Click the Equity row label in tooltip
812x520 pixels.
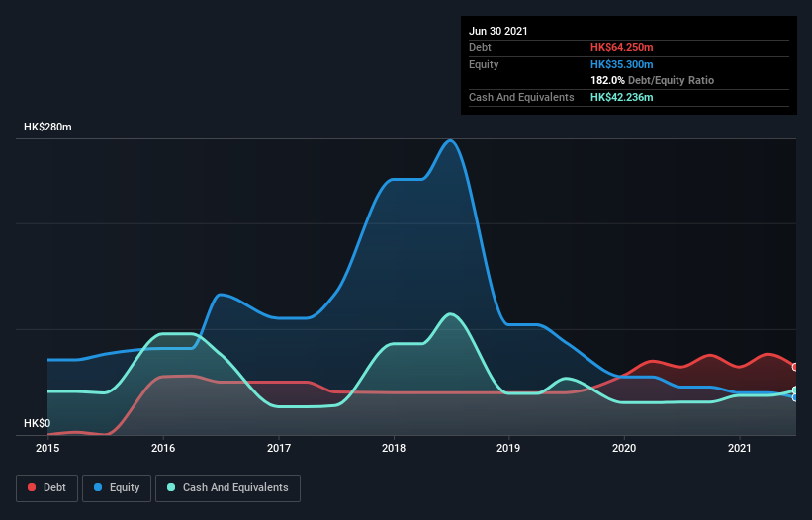click(484, 64)
